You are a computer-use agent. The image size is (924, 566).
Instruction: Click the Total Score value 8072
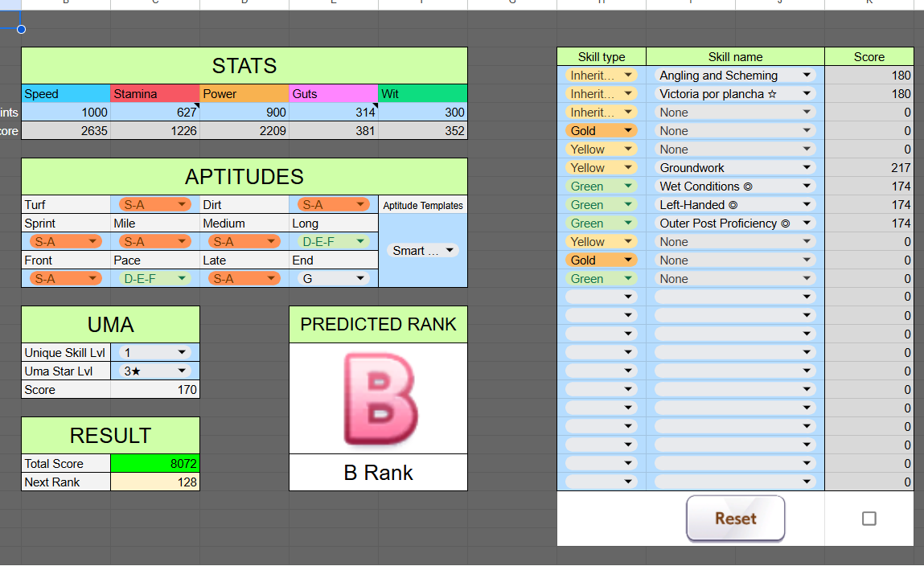[155, 464]
